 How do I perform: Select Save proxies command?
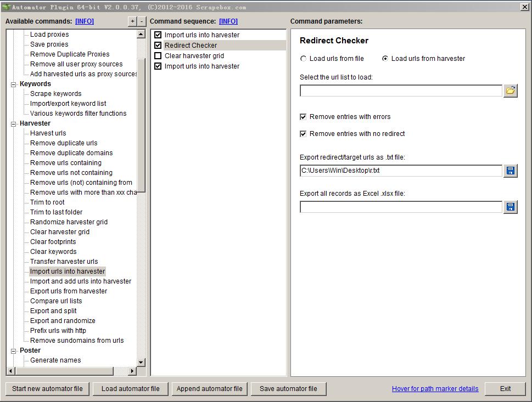49,44
